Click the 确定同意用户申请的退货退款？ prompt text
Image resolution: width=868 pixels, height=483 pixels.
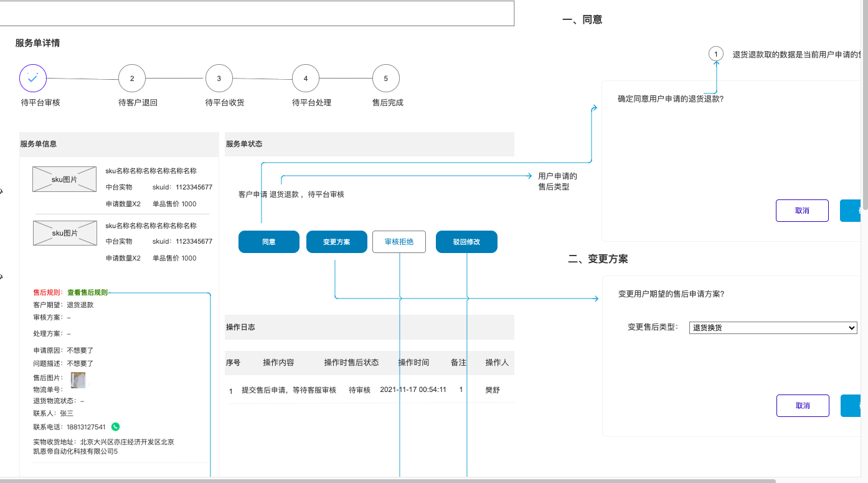tap(671, 99)
